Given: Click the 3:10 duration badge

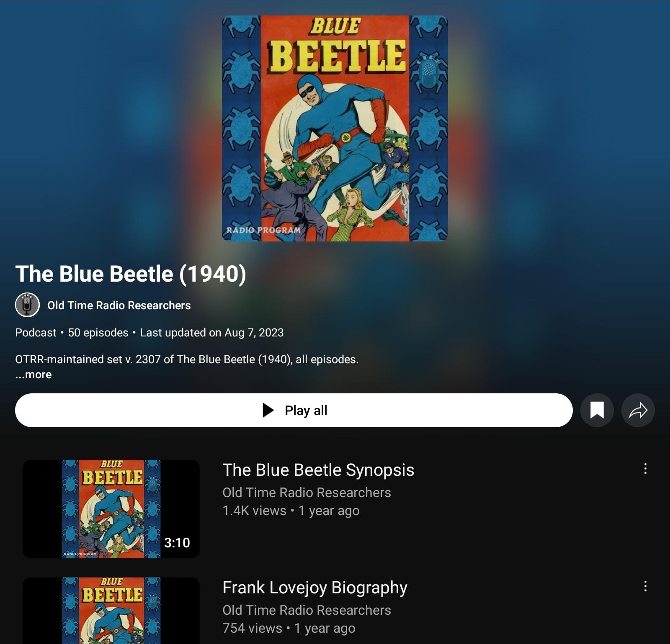Looking at the screenshot, I should coord(177,543).
